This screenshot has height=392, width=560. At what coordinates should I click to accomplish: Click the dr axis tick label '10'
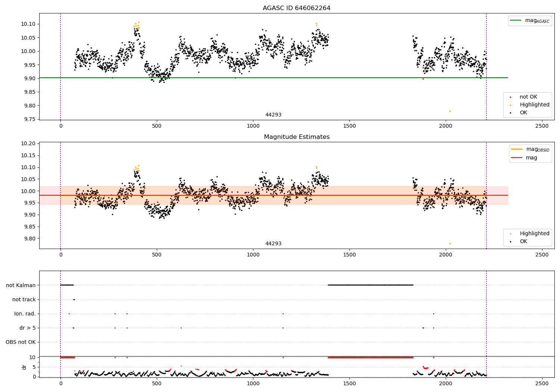pyautogui.click(x=32, y=357)
